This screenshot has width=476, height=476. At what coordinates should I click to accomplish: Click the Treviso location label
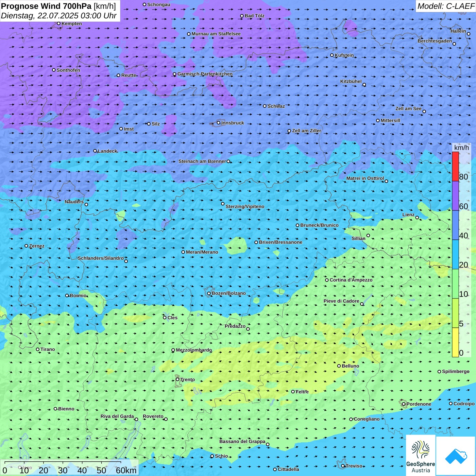pos(354,466)
